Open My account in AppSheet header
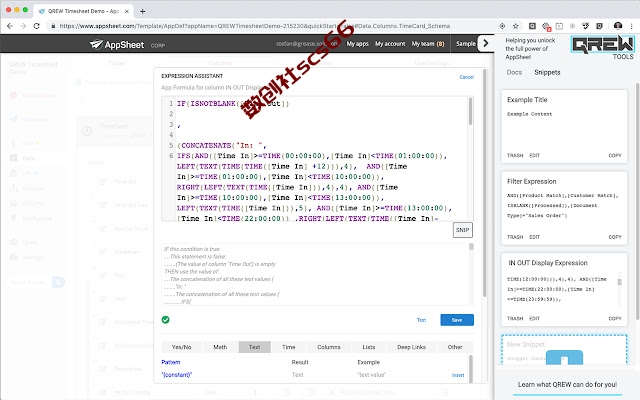640x400 pixels. (390, 44)
